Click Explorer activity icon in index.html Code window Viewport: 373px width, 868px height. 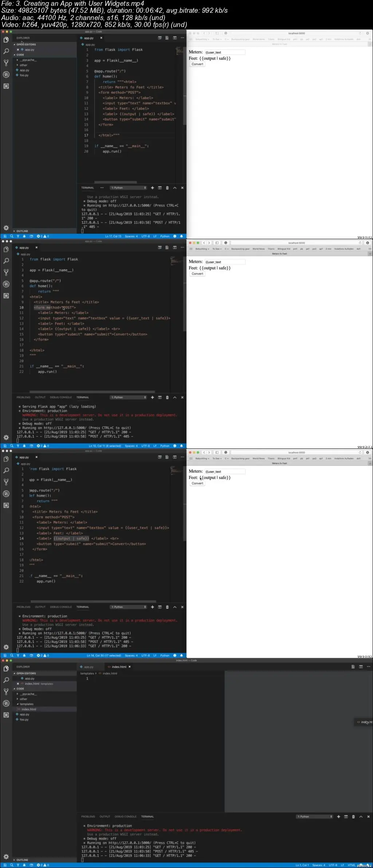click(6, 669)
